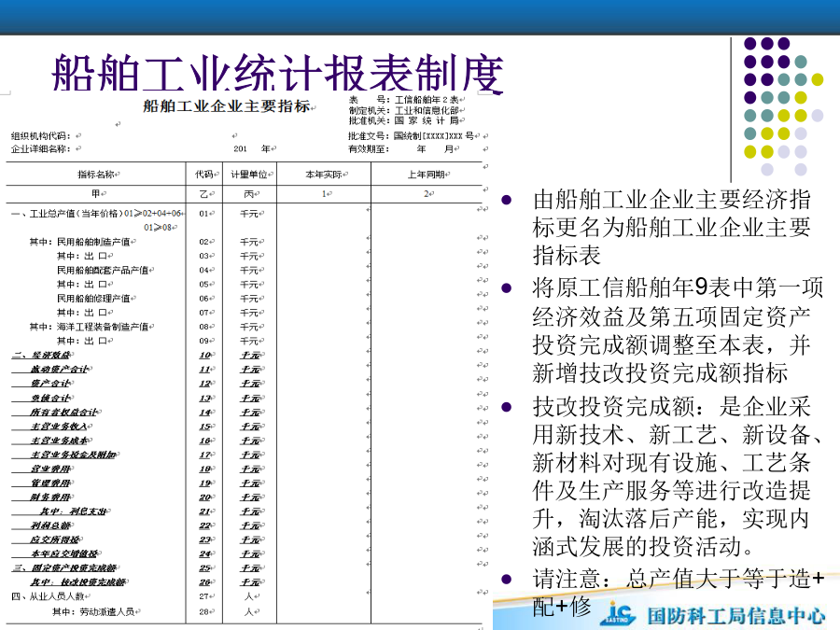Select the bullet starting '将原工信船舶年9表'

[x=678, y=330]
